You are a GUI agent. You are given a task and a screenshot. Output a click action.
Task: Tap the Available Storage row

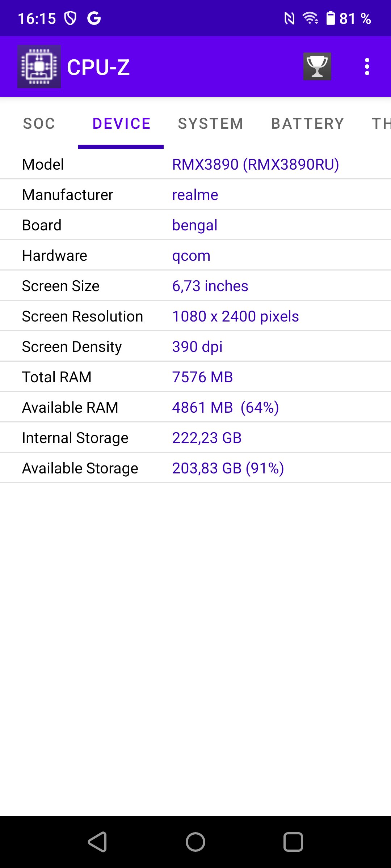(x=195, y=468)
